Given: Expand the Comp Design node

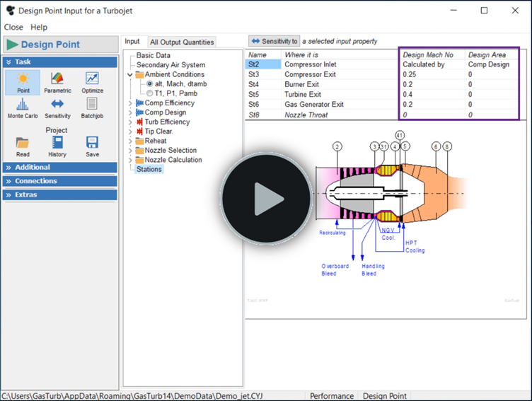Looking at the screenshot, I should [130, 112].
